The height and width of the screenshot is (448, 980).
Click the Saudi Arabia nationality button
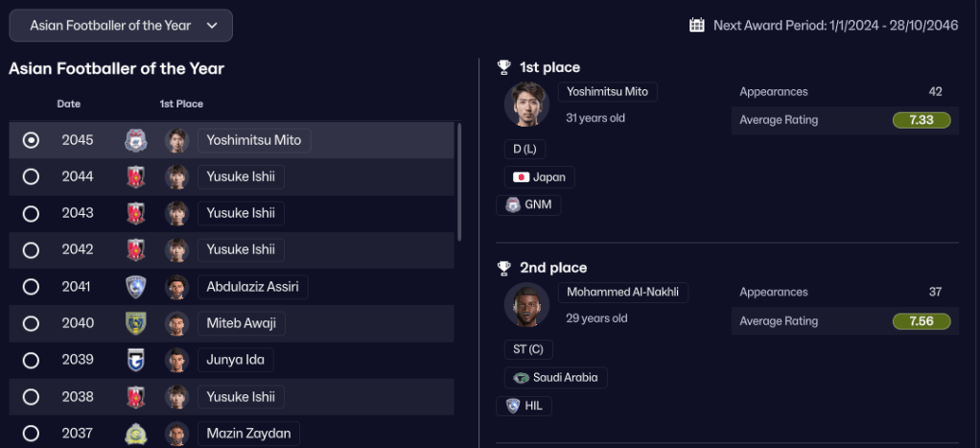pyautogui.click(x=555, y=378)
